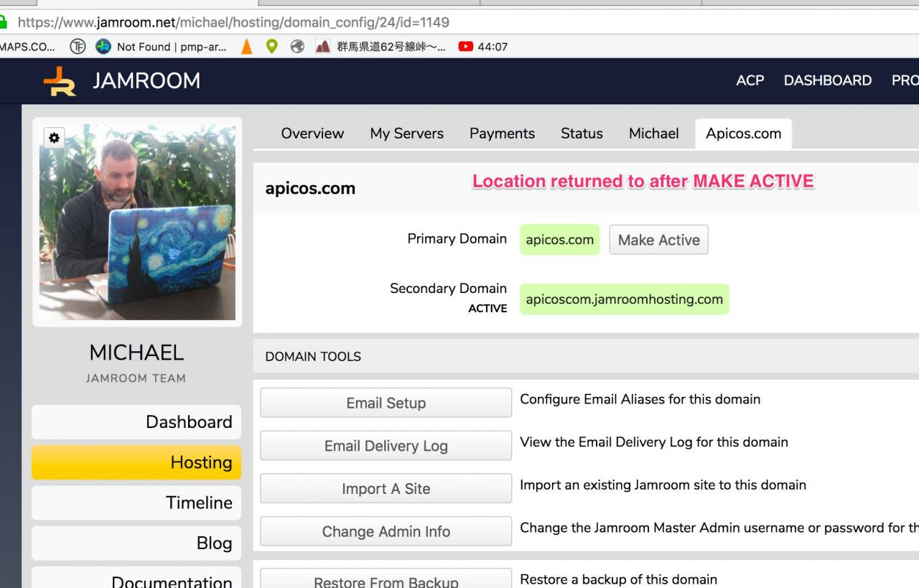This screenshot has height=588, width=919.
Task: Click the ACP link in header
Action: click(x=750, y=80)
